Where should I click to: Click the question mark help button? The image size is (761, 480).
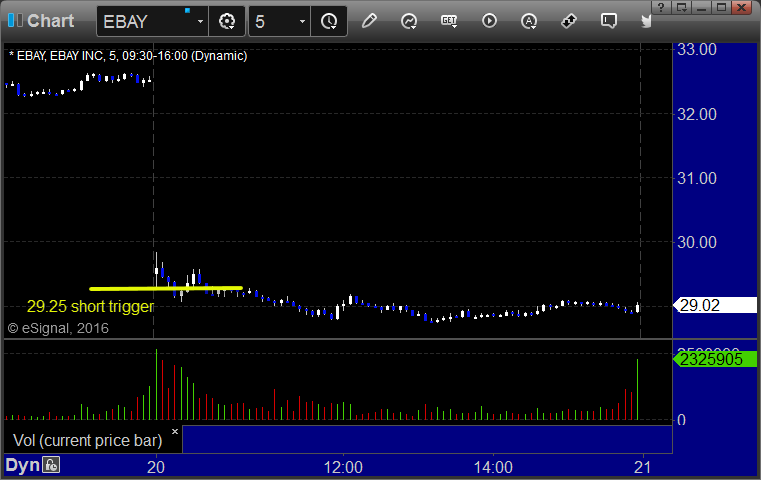pos(661,7)
